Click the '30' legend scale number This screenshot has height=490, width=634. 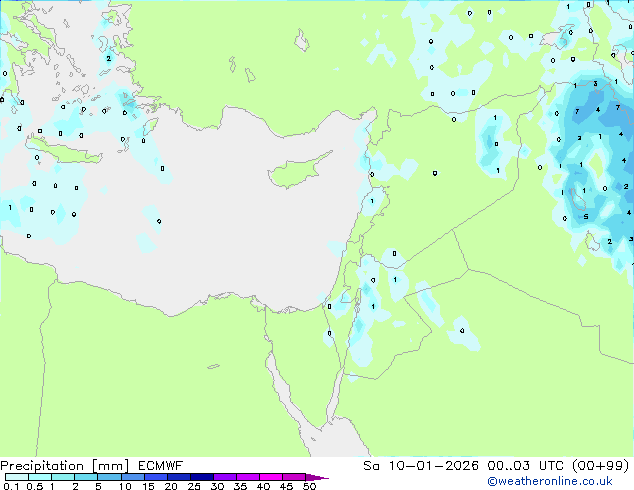pyautogui.click(x=217, y=486)
